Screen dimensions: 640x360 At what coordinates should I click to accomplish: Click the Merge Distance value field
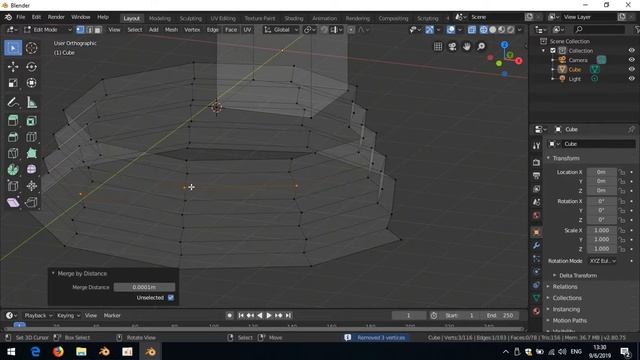pyautogui.click(x=144, y=287)
